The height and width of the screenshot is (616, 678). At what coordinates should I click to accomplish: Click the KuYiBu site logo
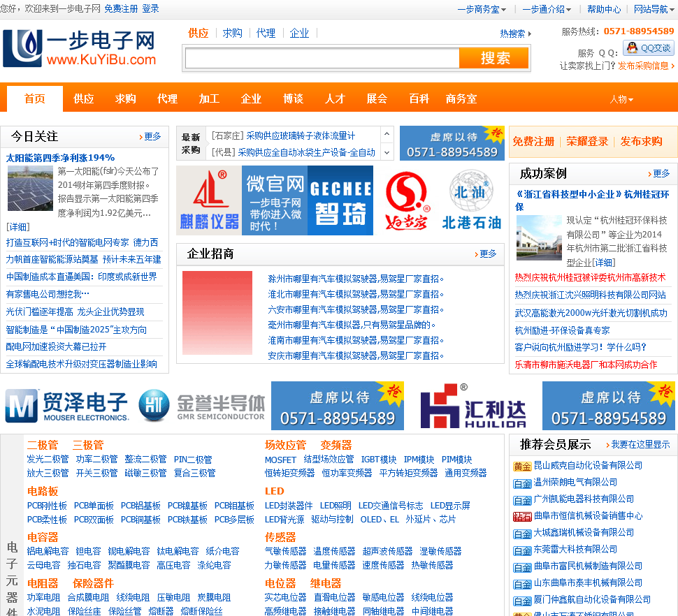[80, 48]
